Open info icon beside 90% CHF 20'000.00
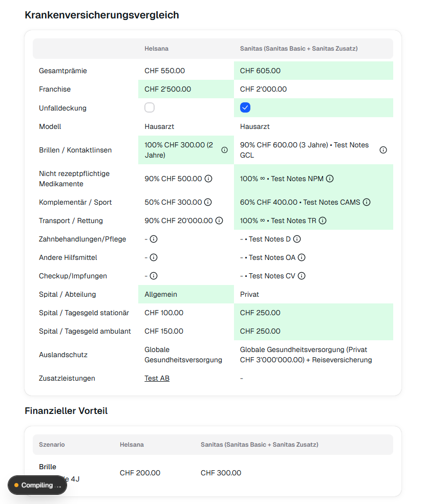The height and width of the screenshot is (504, 427). click(219, 221)
